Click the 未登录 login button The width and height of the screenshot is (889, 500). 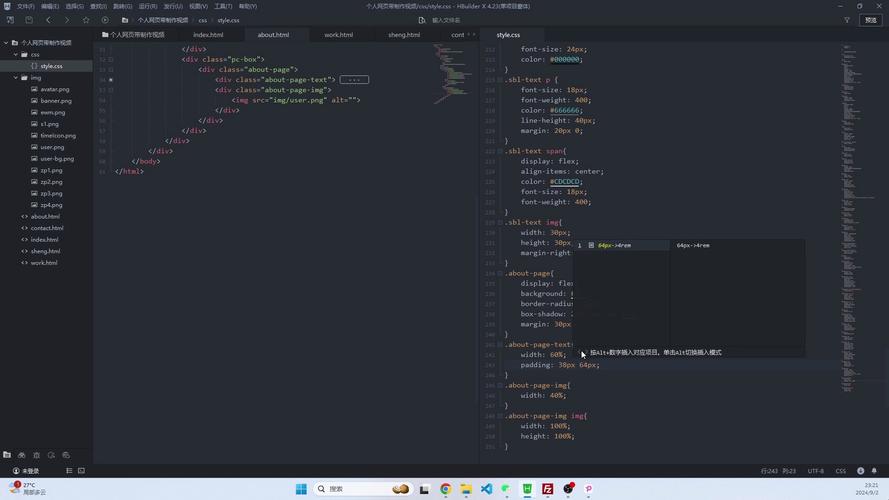(26, 471)
